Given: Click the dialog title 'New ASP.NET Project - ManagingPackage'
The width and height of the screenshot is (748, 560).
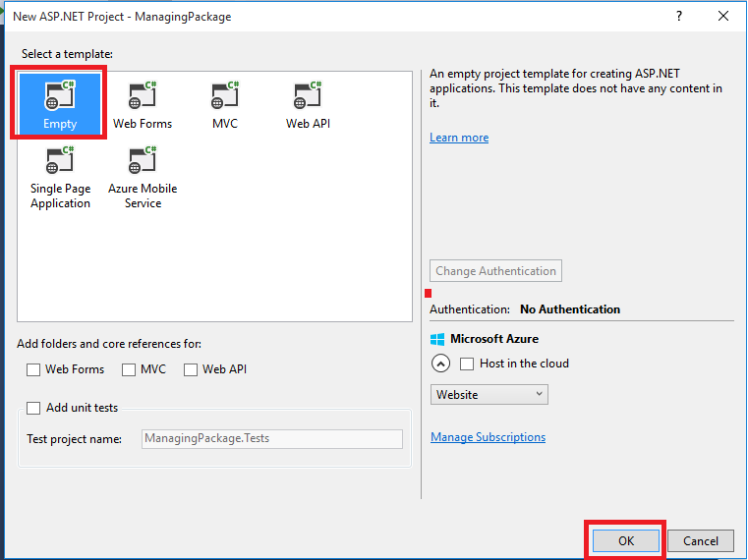Looking at the screenshot, I should click(x=122, y=17).
